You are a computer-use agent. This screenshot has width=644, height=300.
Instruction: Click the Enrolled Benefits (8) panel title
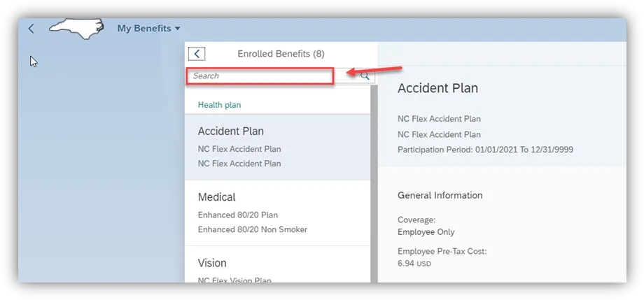tap(281, 54)
